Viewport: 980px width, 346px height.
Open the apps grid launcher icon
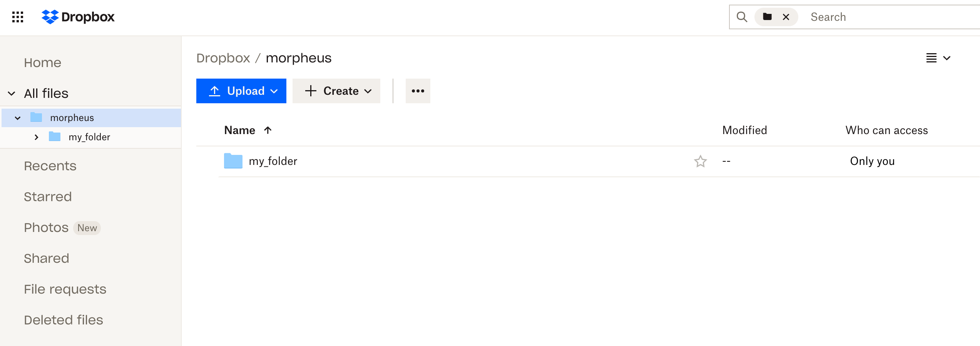pyautogui.click(x=18, y=17)
